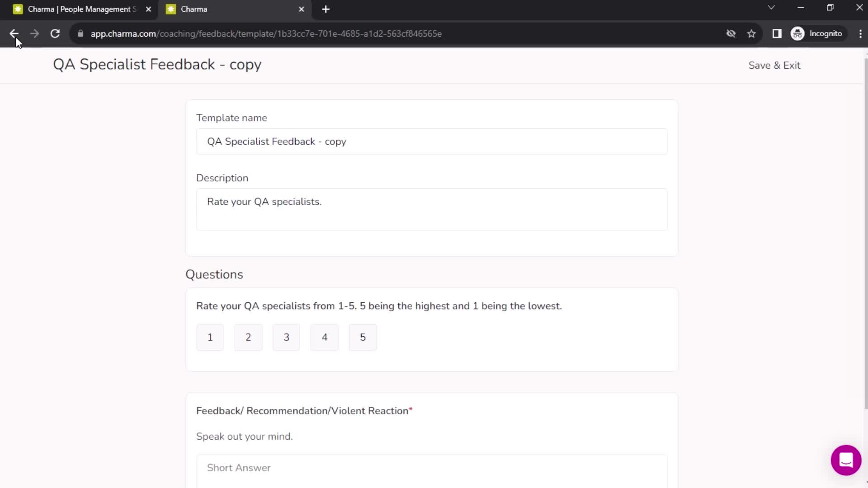
Task: Select rating 2
Action: point(248,337)
